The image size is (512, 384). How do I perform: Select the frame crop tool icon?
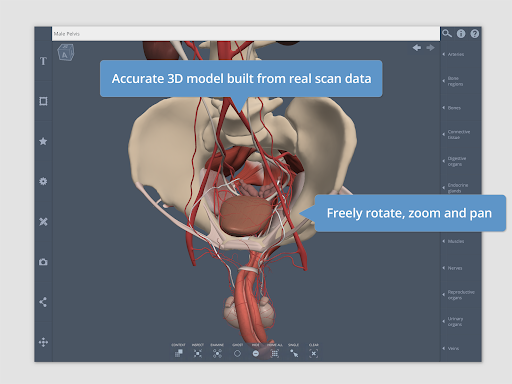43,101
